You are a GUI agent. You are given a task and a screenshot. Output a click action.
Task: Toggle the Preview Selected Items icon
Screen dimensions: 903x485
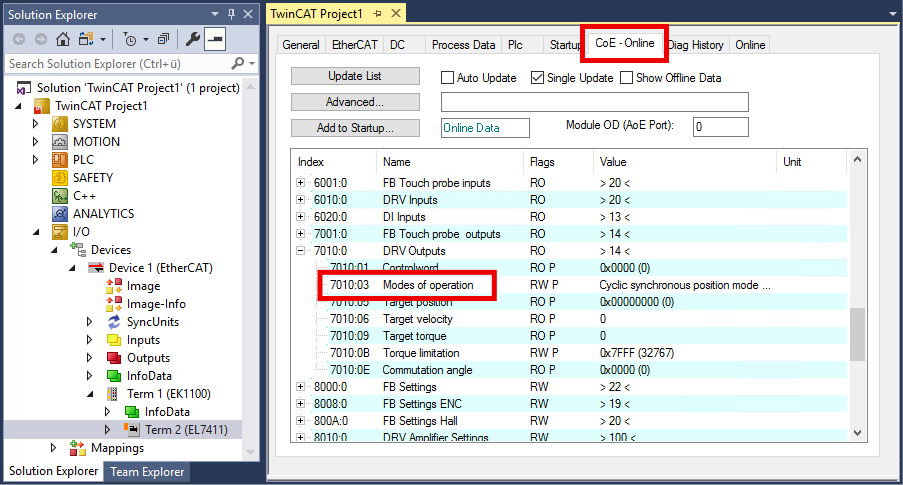point(215,39)
